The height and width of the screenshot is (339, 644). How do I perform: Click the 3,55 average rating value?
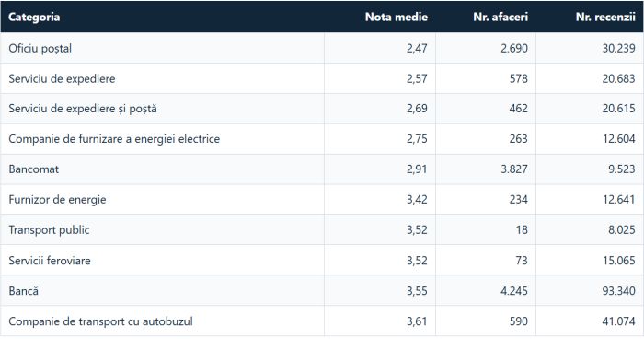tap(417, 291)
